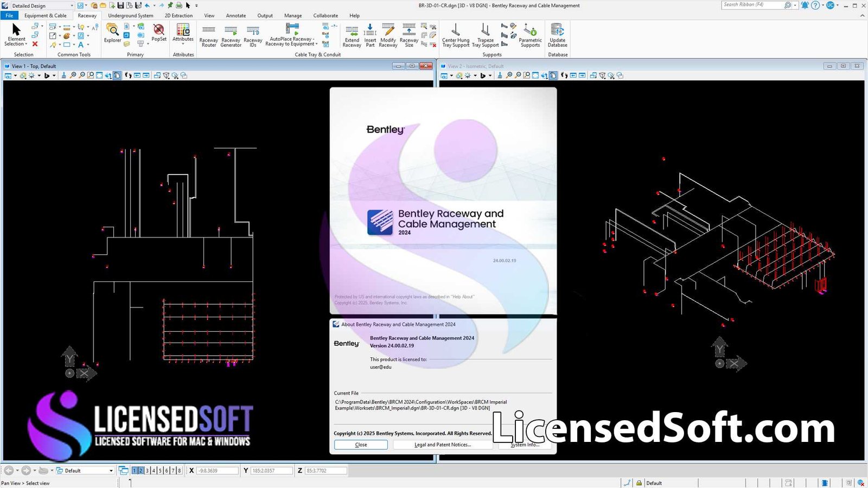The height and width of the screenshot is (488, 868).
Task: Click Zoom In in View 1 toolbar
Action: [73, 75]
